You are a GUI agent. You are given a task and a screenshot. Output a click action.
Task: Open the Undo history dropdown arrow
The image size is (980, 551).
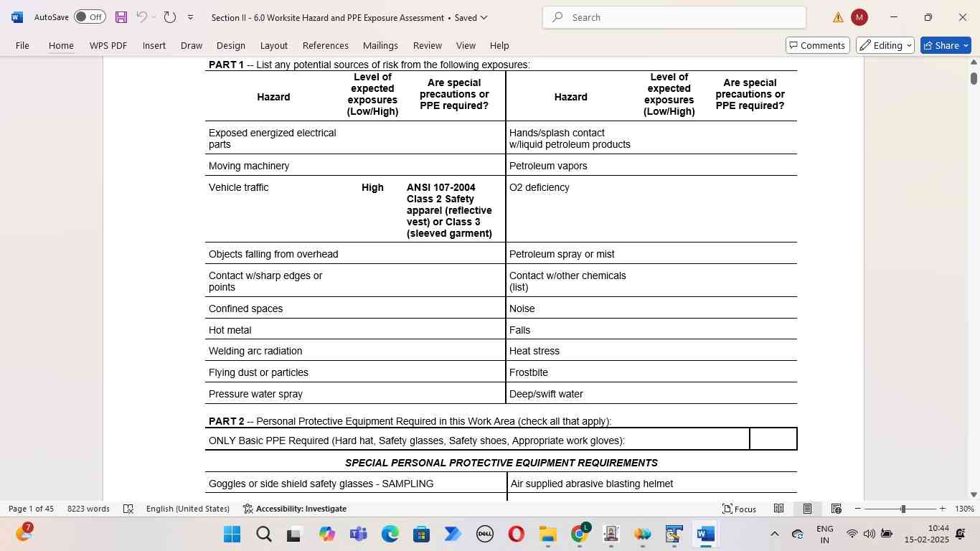pos(154,17)
